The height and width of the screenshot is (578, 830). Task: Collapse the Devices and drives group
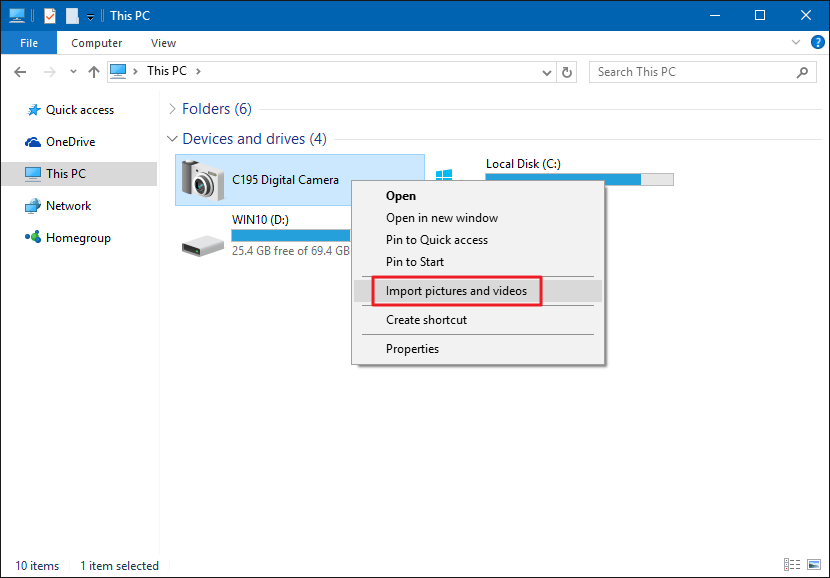point(172,139)
